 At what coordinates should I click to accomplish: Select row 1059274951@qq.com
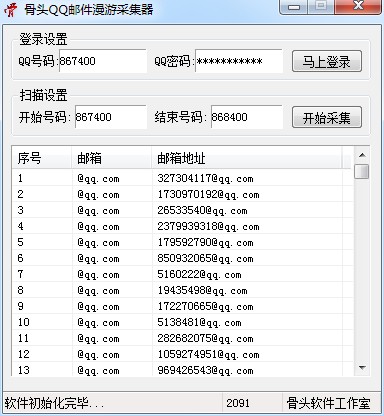click(183, 354)
